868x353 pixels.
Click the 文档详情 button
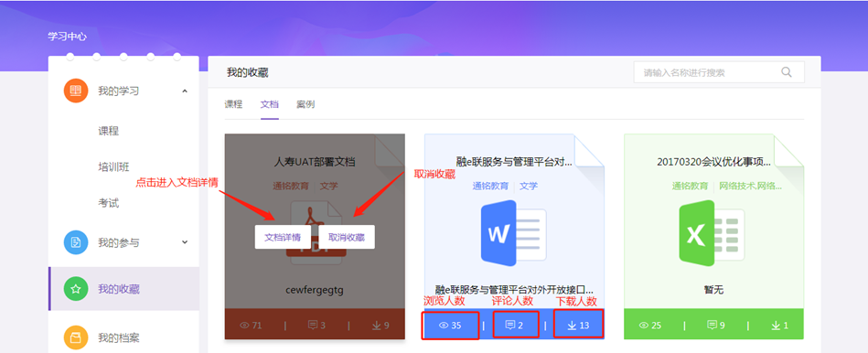tap(283, 238)
